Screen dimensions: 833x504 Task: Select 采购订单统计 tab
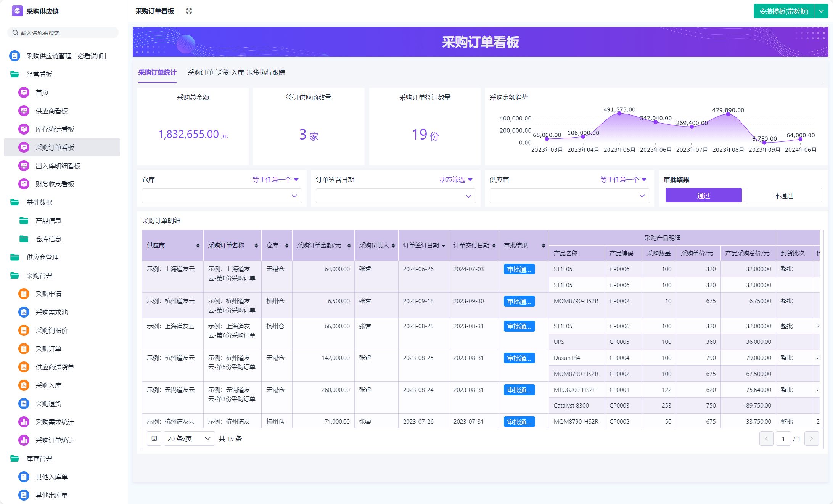(x=157, y=72)
